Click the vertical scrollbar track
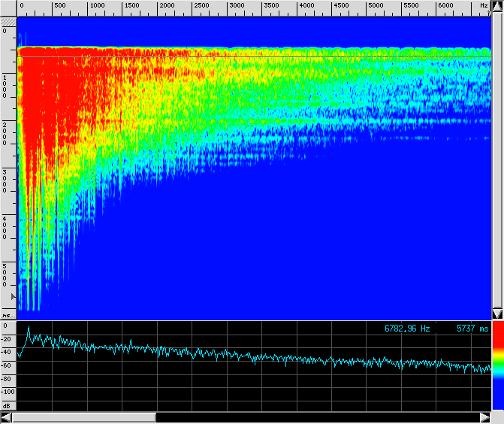The width and height of the screenshot is (504, 424). point(496,158)
